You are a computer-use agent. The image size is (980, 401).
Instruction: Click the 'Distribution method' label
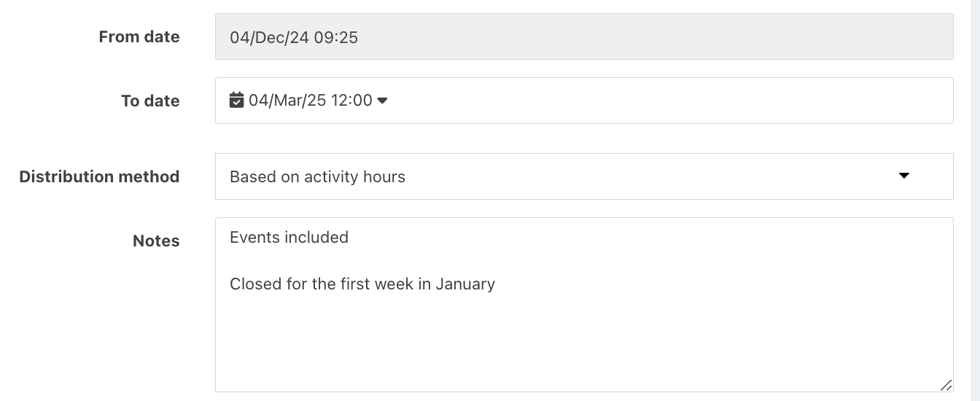tap(99, 176)
